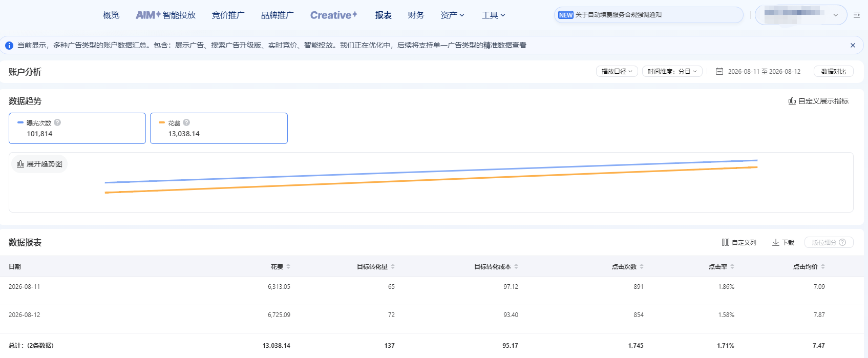868x358 pixels.
Task: Open the 播放口径 dropdown
Action: [x=617, y=72]
